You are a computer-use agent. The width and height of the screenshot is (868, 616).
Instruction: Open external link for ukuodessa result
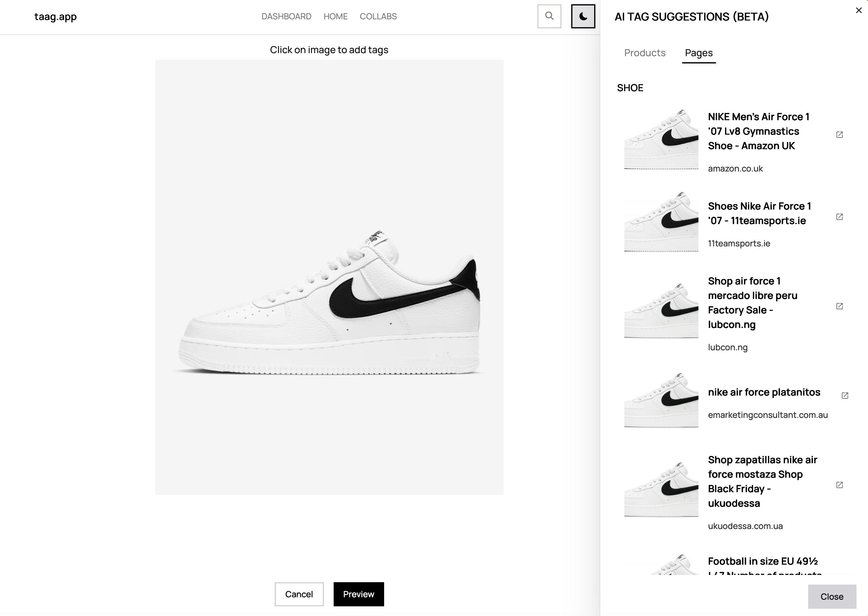tap(840, 485)
